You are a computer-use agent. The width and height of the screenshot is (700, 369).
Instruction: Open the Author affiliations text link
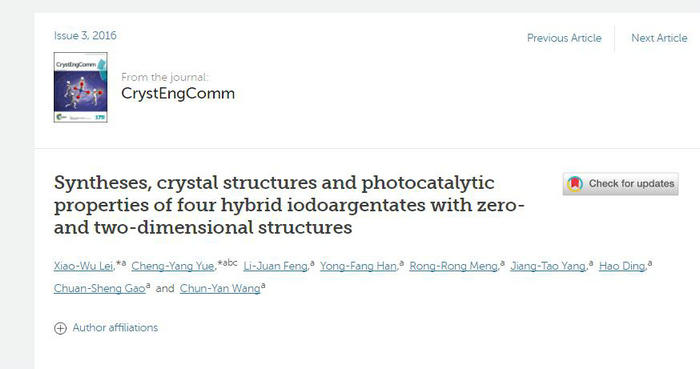[x=115, y=328]
